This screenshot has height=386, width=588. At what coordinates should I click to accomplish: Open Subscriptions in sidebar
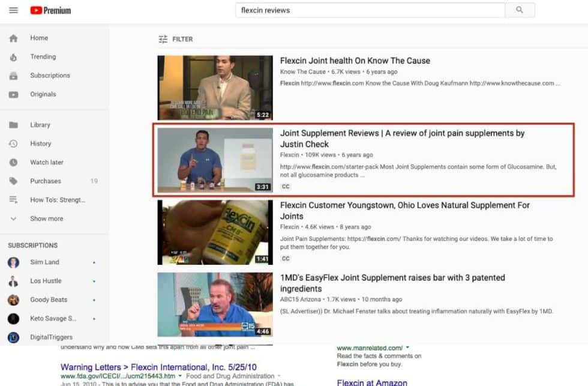50,76
